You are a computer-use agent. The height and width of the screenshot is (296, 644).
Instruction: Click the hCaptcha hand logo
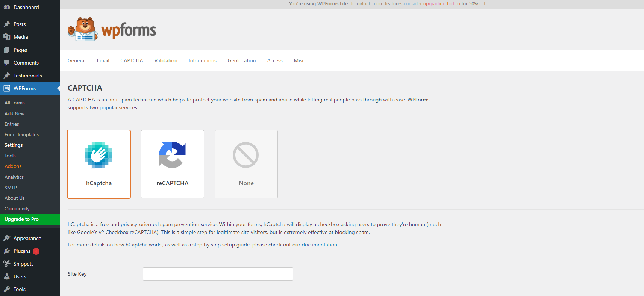coord(98,155)
